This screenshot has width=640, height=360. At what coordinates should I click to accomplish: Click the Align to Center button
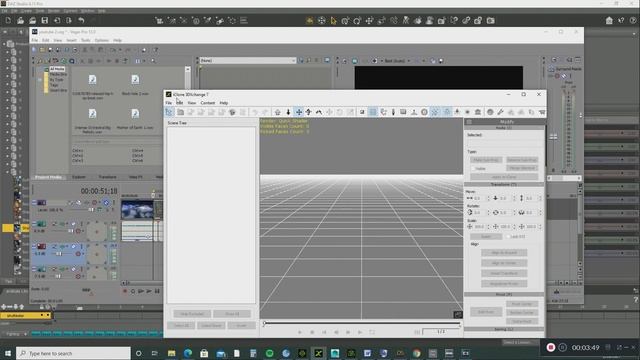tap(504, 263)
